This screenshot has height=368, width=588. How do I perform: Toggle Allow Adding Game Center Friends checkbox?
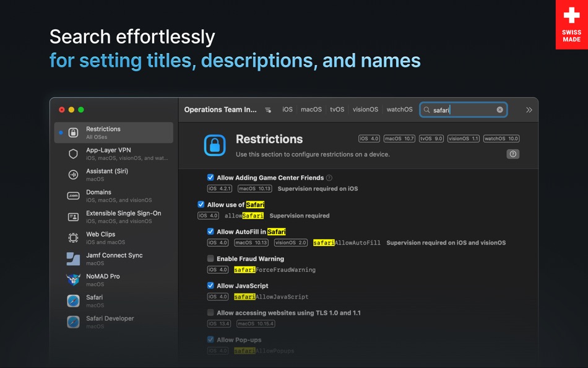pos(210,177)
